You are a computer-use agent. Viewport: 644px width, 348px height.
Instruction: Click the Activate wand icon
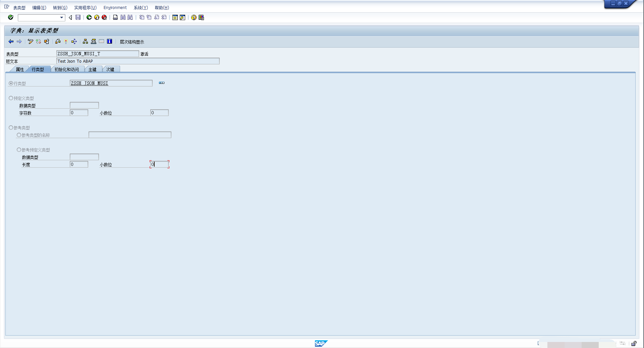click(66, 42)
